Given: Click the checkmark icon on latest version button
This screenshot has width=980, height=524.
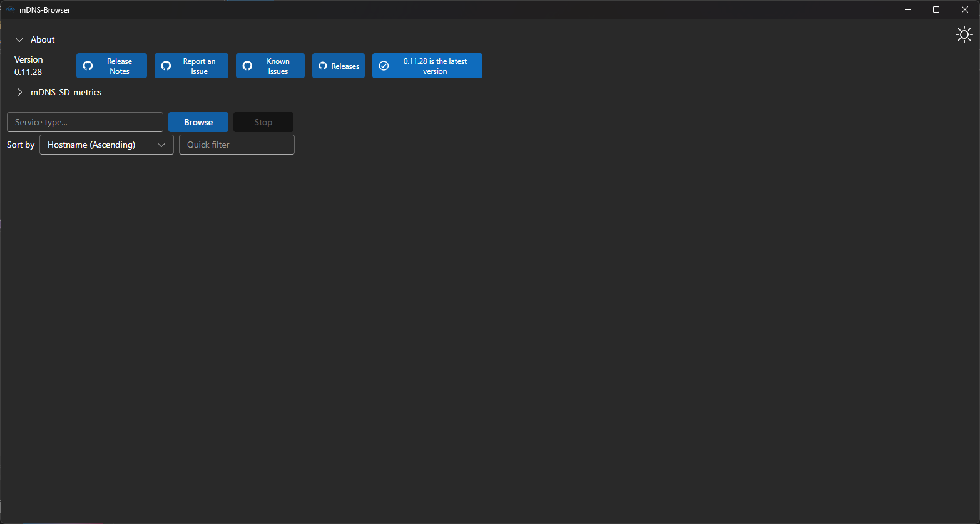Looking at the screenshot, I should [384, 66].
